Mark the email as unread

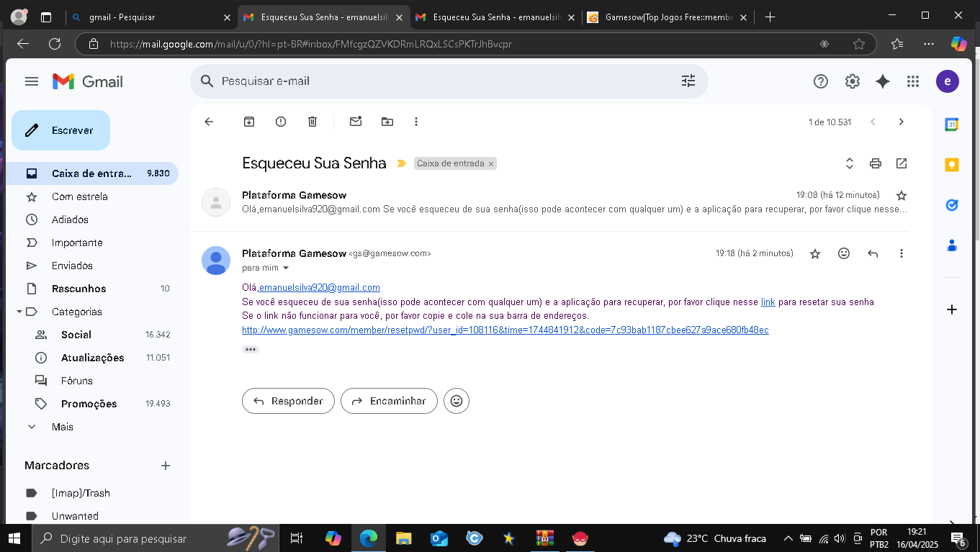[x=356, y=122]
